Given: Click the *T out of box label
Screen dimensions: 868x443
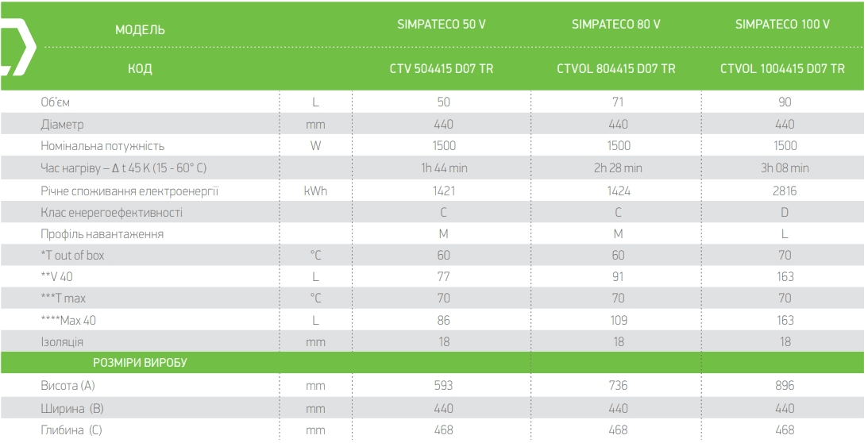Looking at the screenshot, I should (72, 256).
